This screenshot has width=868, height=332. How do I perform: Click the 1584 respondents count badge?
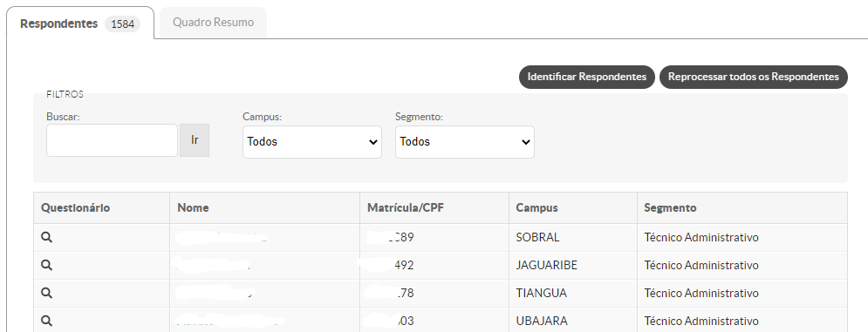[x=122, y=24]
